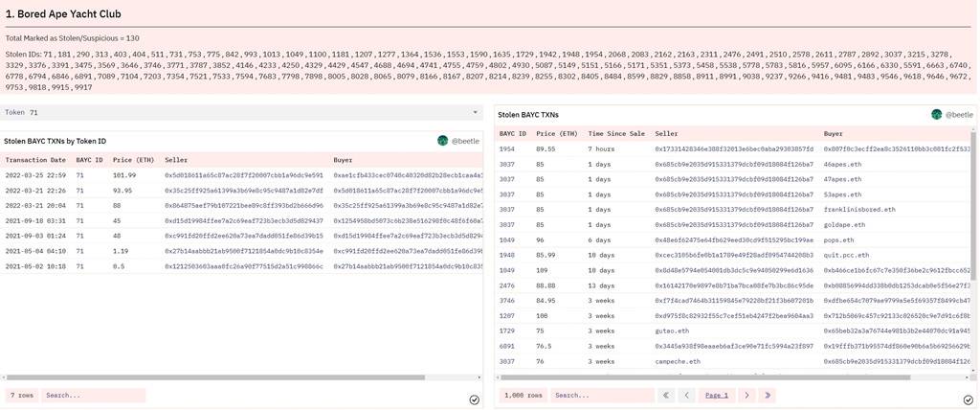Click buyer quit.pcc.eth
This screenshot has height=410, width=980.
coord(846,256)
